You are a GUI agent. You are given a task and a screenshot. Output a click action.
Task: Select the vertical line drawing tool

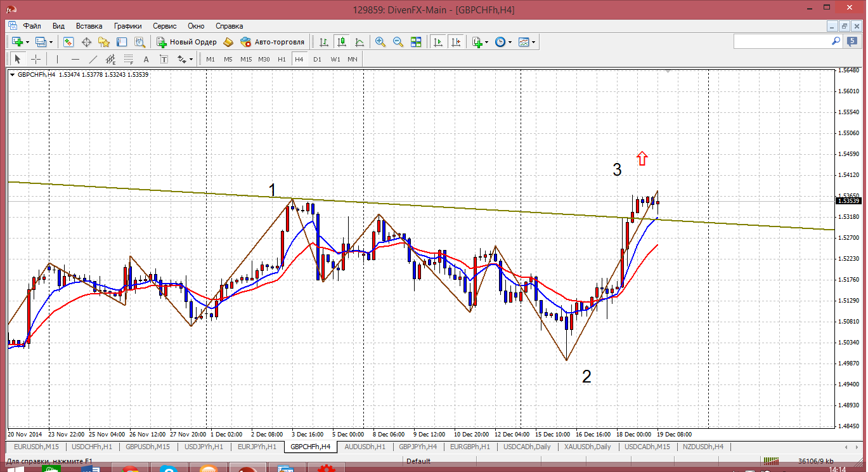57,59
